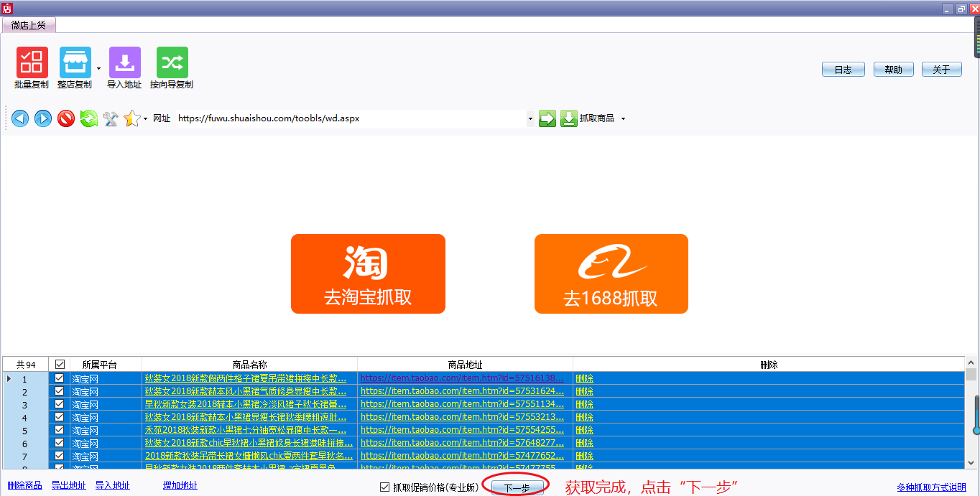The width and height of the screenshot is (980, 496).
Task: Uncheck the checkbox for row 2
Action: (x=60, y=391)
